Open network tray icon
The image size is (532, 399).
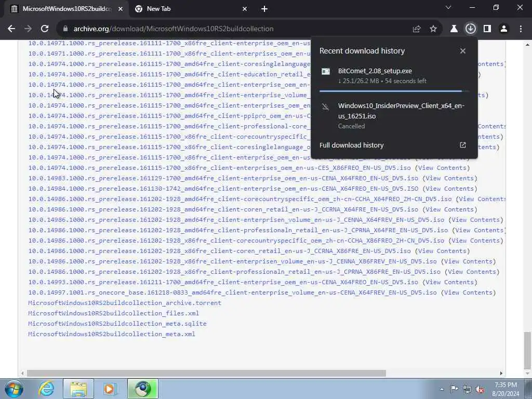467,389
